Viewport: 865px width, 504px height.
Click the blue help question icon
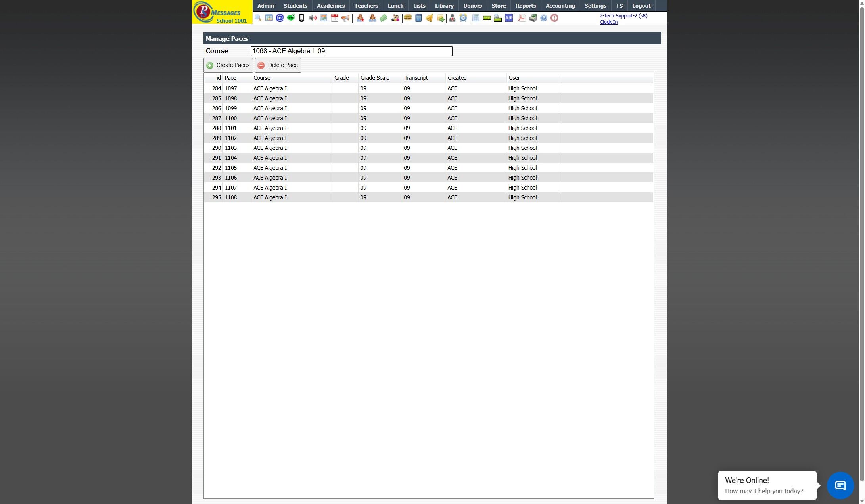tap(544, 18)
